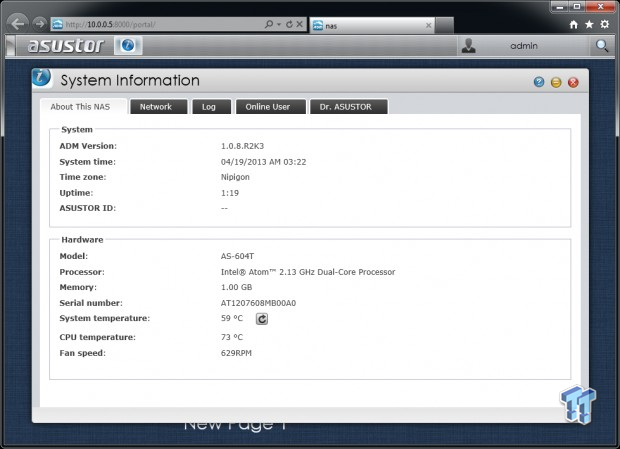
Task: Click the browser forward arrow button
Action: [x=39, y=24]
